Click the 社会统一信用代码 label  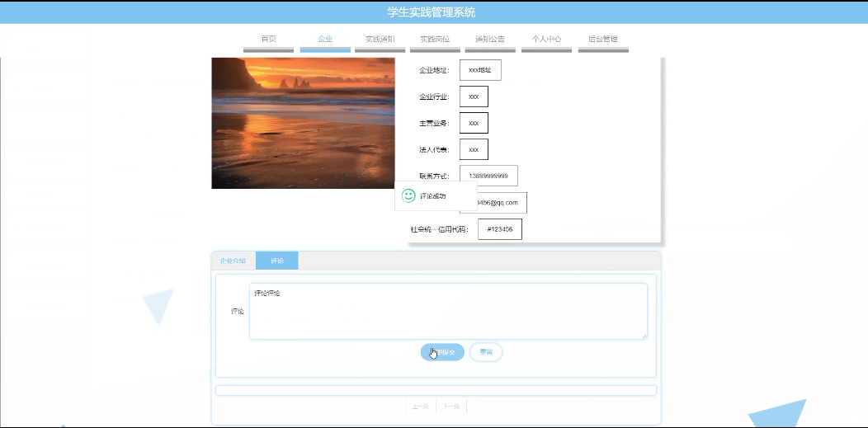(x=440, y=229)
